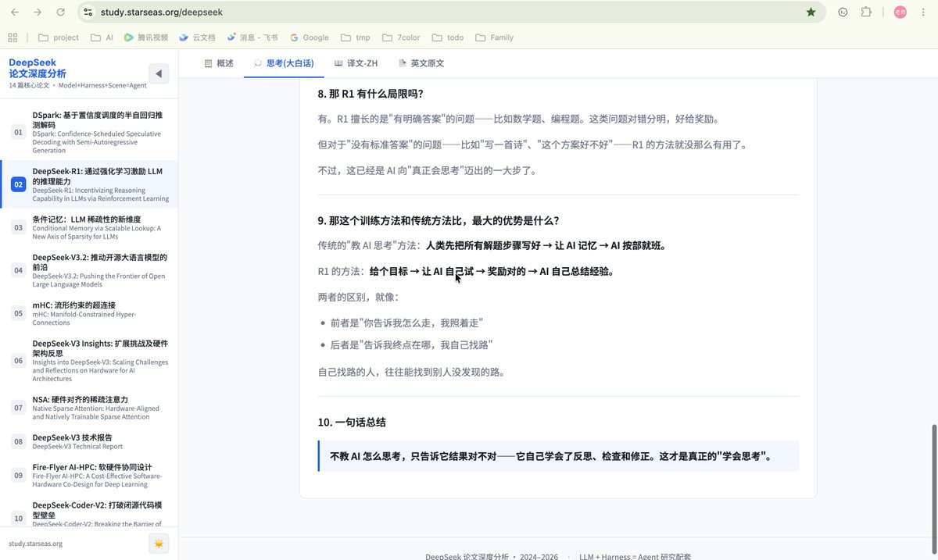Open the AI bookmark folder
The image size is (938, 560).
point(102,37)
